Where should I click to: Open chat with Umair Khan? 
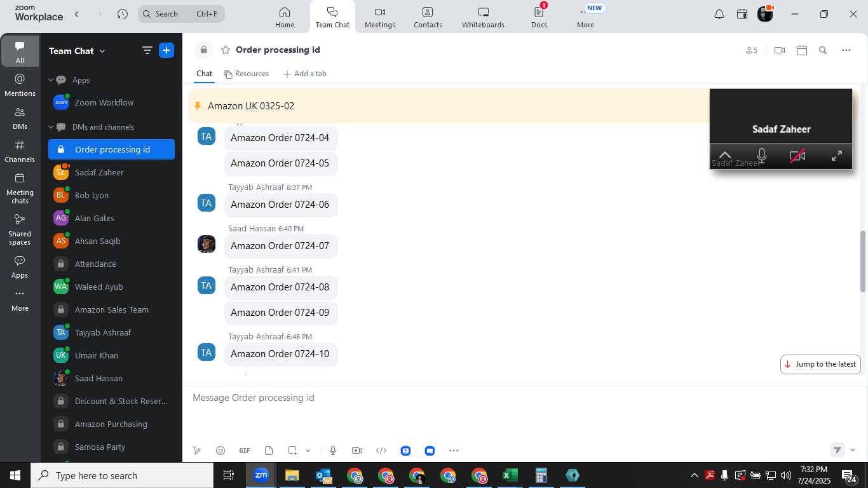111,355
